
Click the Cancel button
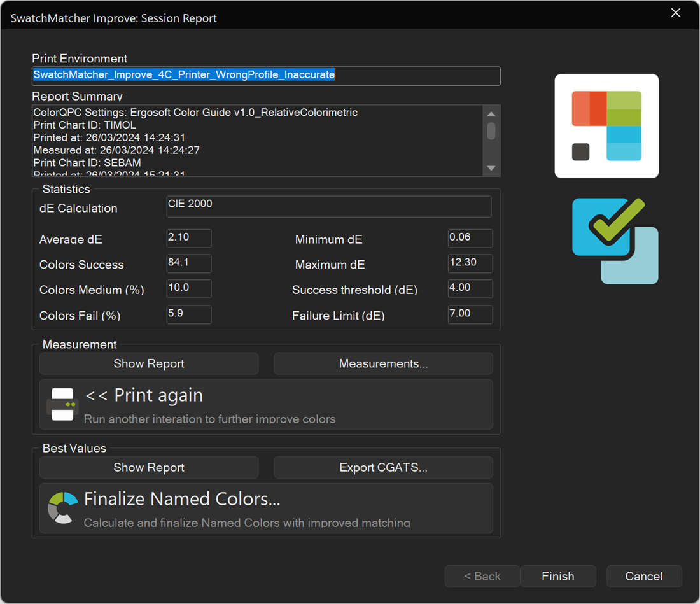click(644, 577)
